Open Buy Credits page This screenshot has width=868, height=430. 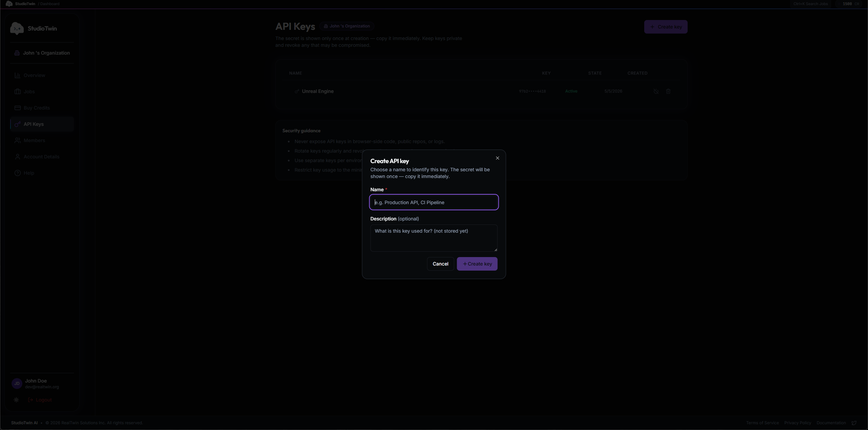coord(42,108)
